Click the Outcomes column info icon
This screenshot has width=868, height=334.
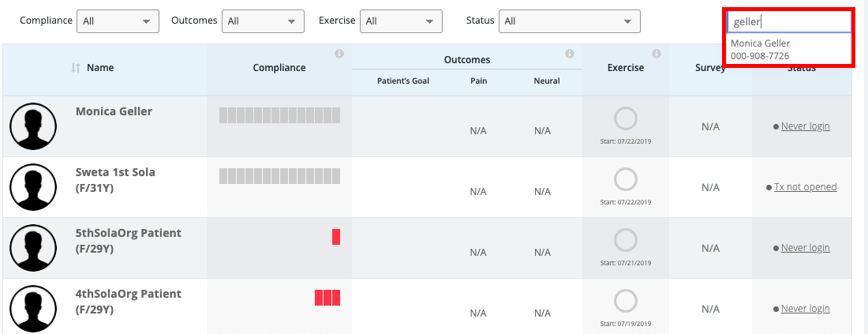tap(570, 54)
